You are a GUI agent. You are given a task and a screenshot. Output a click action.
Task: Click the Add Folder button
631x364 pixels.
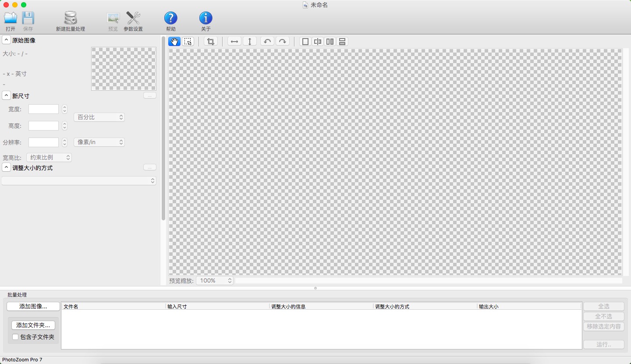(33, 325)
